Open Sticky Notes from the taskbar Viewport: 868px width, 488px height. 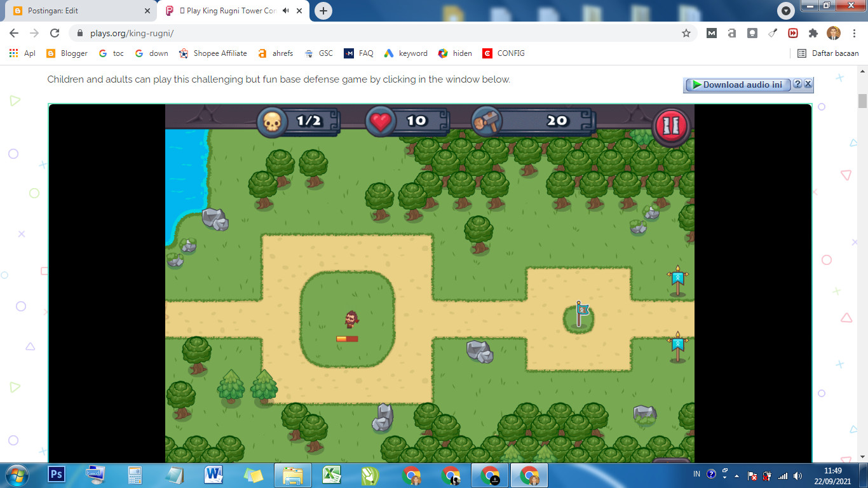coord(253,475)
